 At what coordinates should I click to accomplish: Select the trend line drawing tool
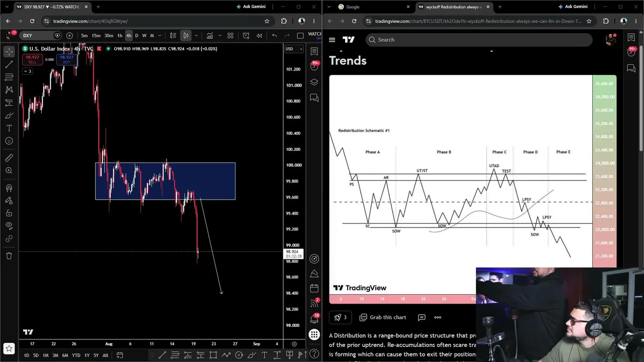coord(9,64)
